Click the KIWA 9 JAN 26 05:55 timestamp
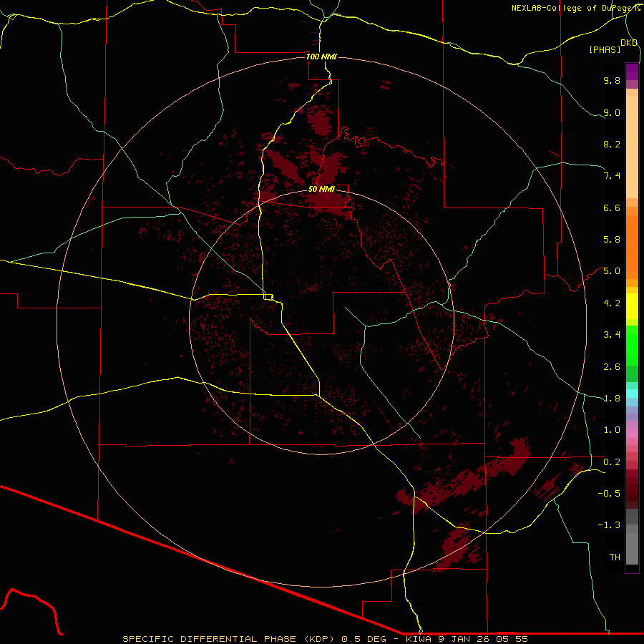The width and height of the screenshot is (644, 644). pos(467,638)
